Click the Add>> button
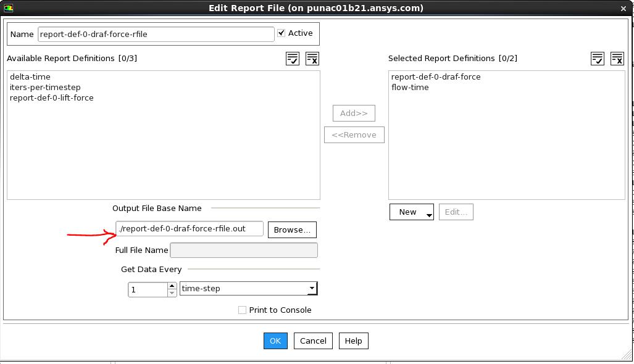634x364 pixels. tap(354, 113)
